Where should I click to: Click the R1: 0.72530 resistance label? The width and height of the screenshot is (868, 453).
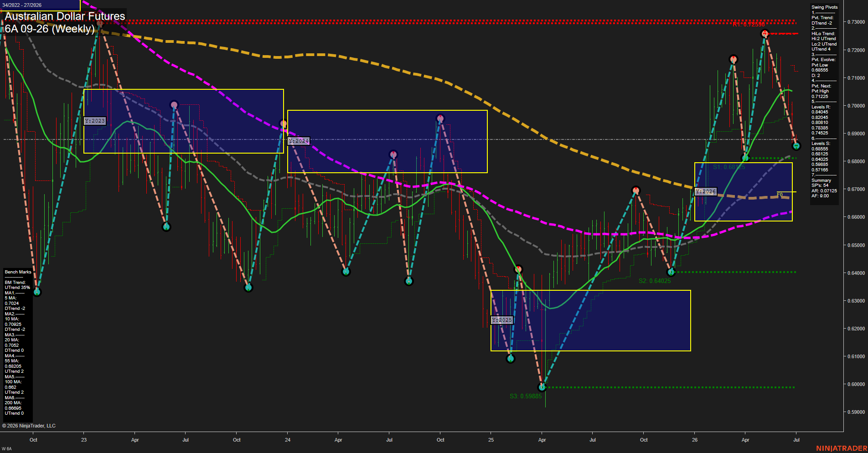(749, 25)
